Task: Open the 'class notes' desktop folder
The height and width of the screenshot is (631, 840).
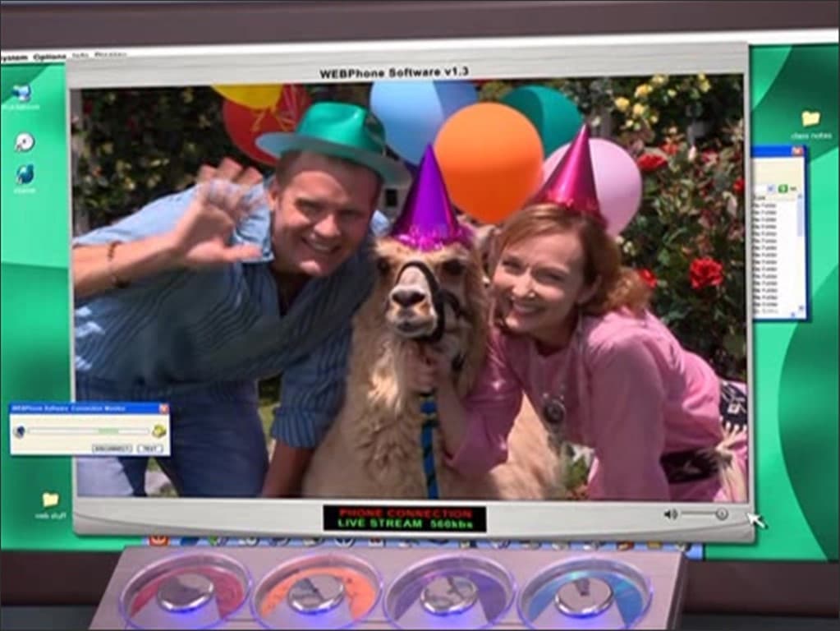Action: 810,119
